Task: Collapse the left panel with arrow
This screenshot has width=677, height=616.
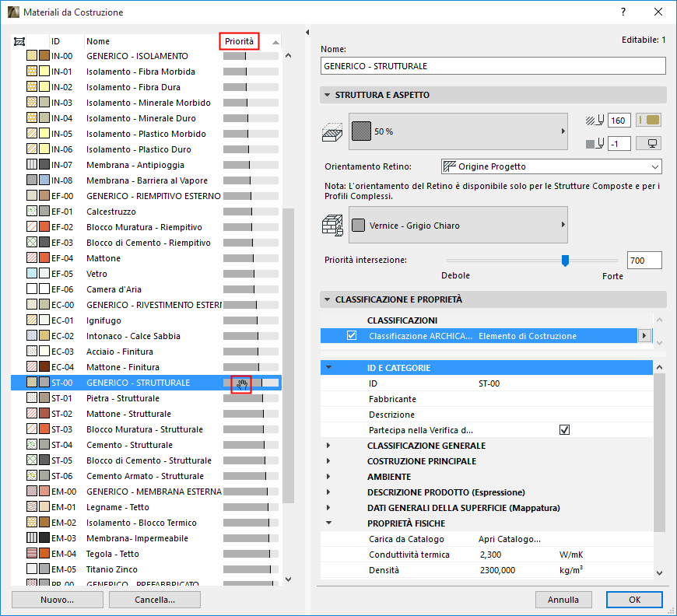Action: tap(307, 33)
